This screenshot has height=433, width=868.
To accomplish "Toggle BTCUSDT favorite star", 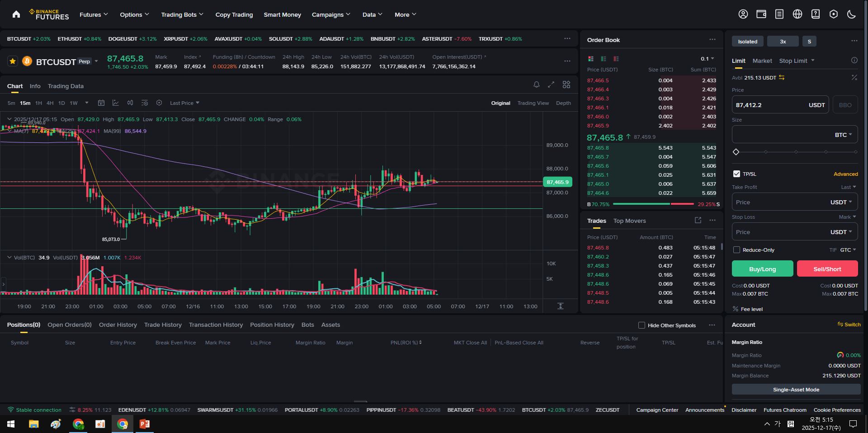I will coord(13,61).
